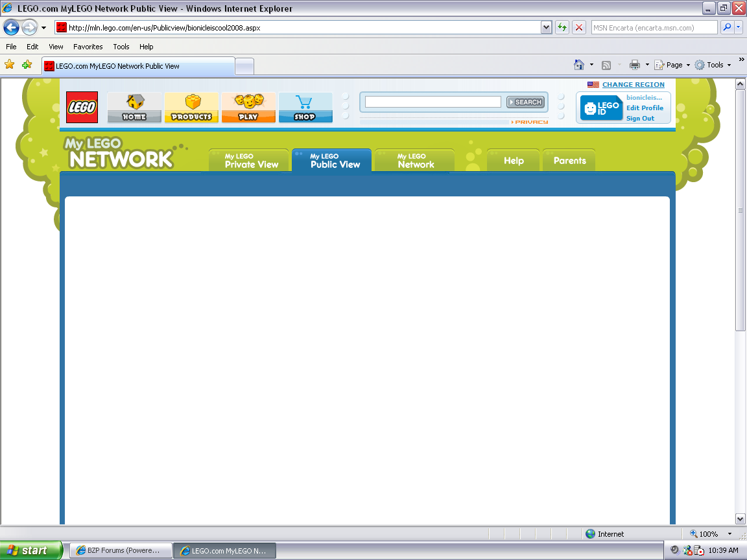Switch to My LEGO Network tab
Screen dimensions: 747x560
click(x=414, y=161)
